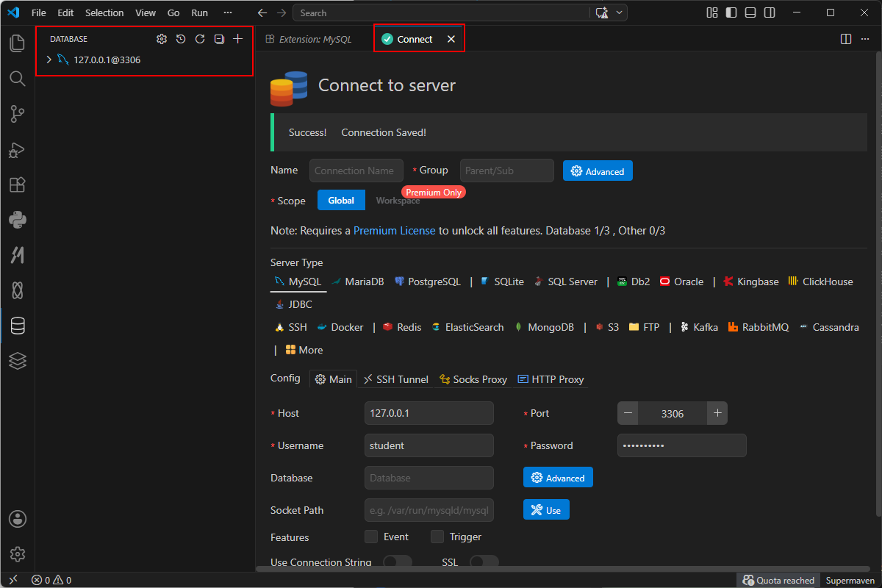Open the Extensions view
The height and width of the screenshot is (588, 882).
[x=18, y=184]
